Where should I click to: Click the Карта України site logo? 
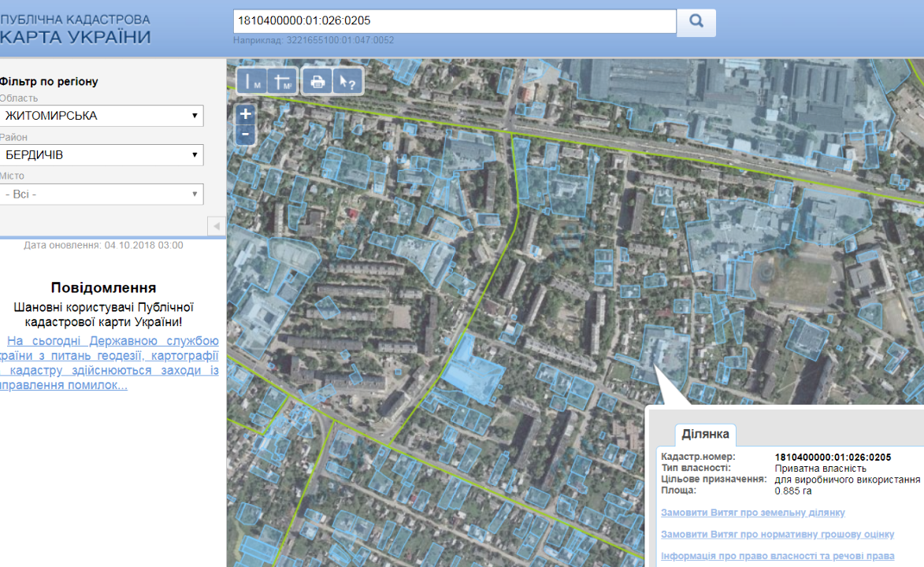click(x=75, y=28)
